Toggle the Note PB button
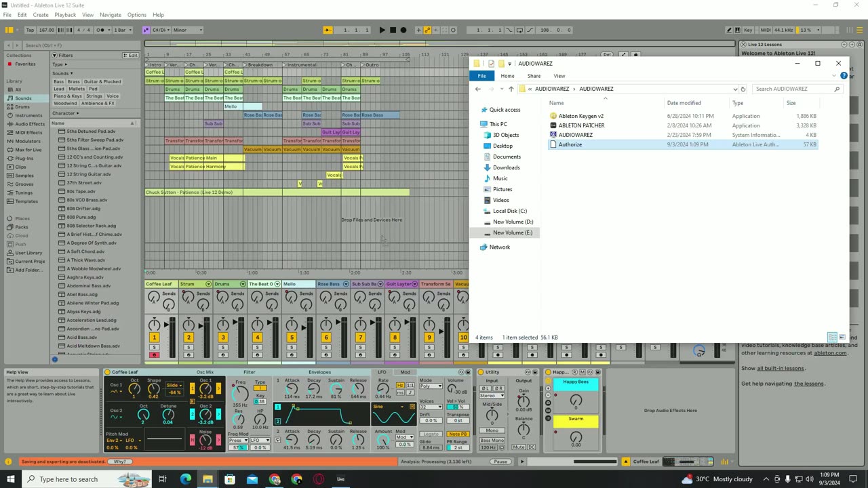Screen dimensions: 868x488 458,434
